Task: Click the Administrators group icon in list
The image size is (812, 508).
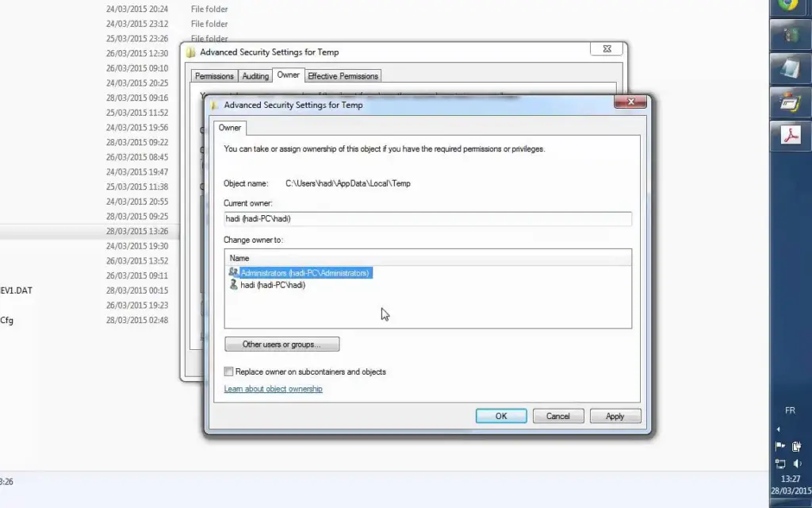Action: (x=234, y=272)
